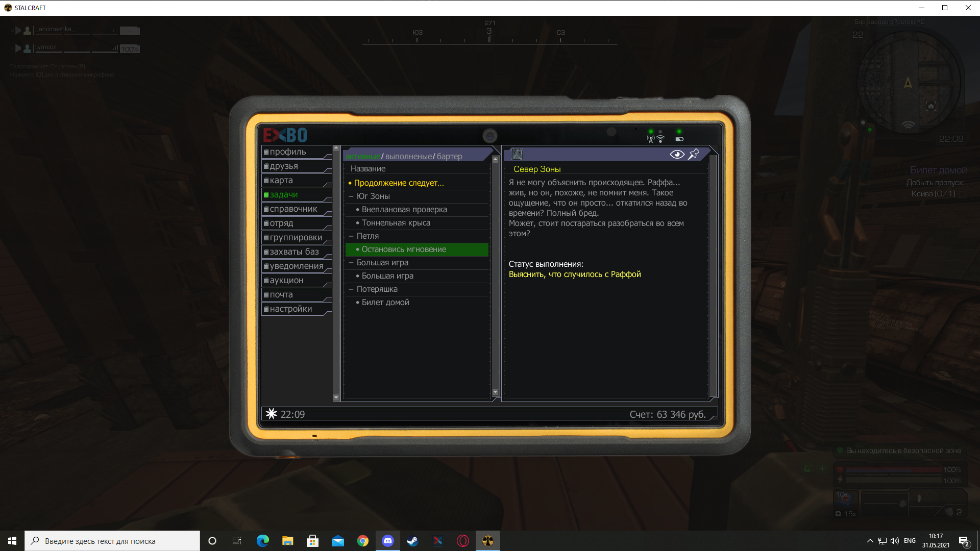Click the Север Зоны quest location title

(x=537, y=169)
